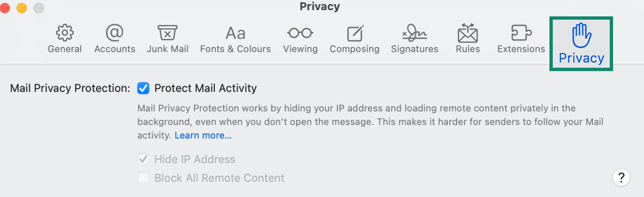Click the yellow minimize window button
Viewport: 644px width, 197px height.
pyautogui.click(x=22, y=7)
